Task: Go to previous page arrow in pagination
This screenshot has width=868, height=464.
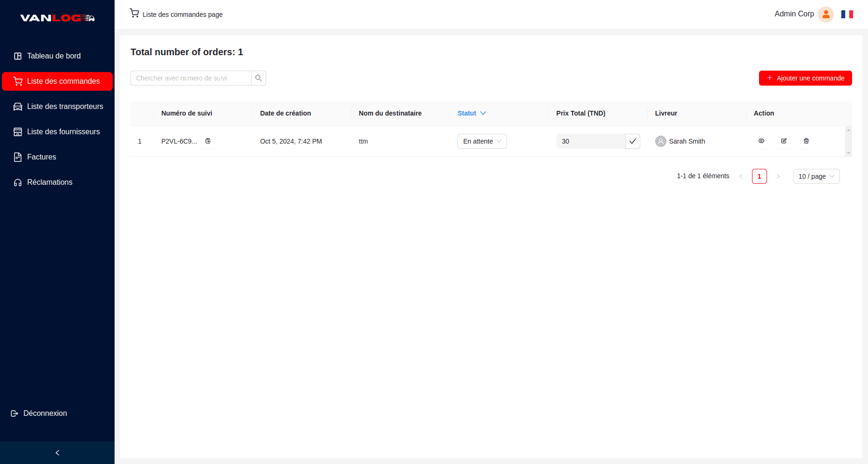Action: [x=741, y=176]
